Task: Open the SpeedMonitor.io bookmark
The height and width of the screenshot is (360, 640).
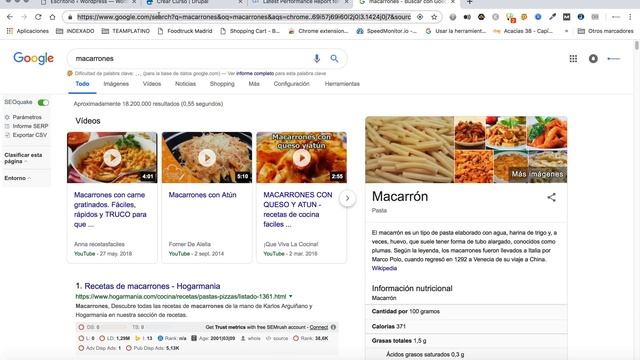Action: (387, 31)
